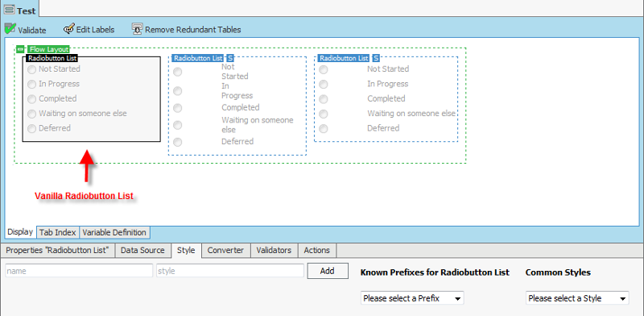The width and height of the screenshot is (644, 316).
Task: Open the Data Source tab
Action: (x=142, y=250)
